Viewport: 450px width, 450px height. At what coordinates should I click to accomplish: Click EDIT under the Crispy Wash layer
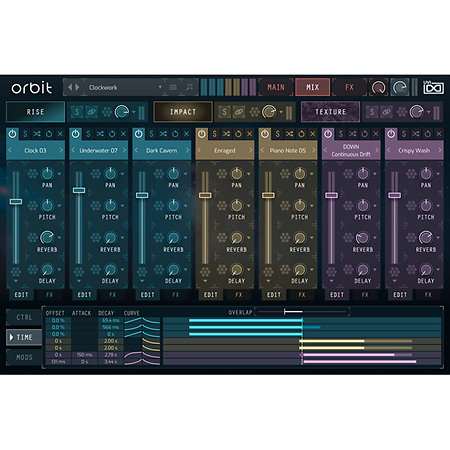point(400,295)
